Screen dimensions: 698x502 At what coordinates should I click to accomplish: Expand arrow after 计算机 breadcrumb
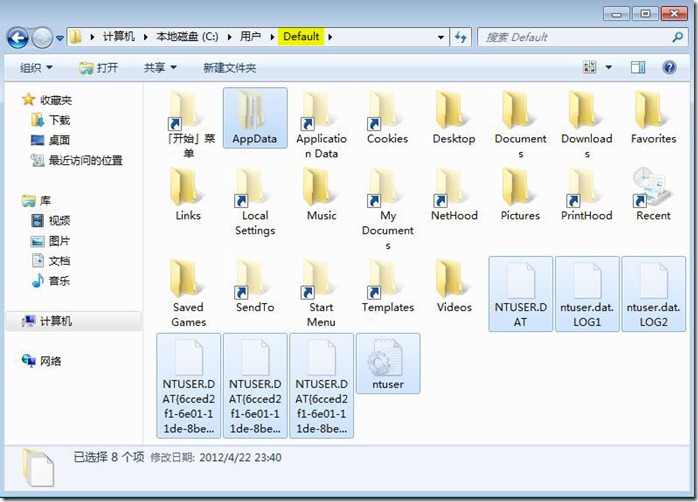pos(145,37)
